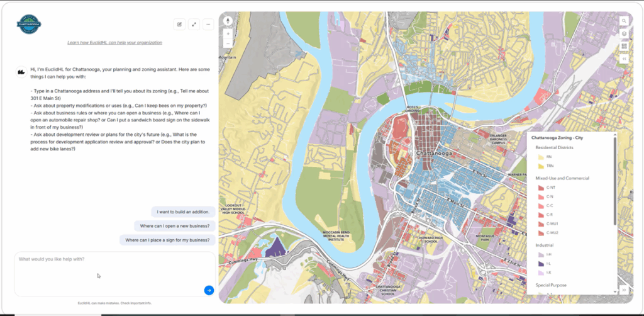
Task: Collapse the legend panel at bottom right
Action: point(624,290)
